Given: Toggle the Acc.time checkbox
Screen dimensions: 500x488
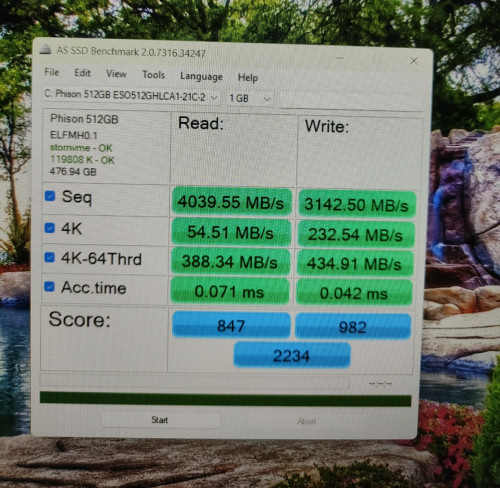Looking at the screenshot, I should pyautogui.click(x=50, y=287).
